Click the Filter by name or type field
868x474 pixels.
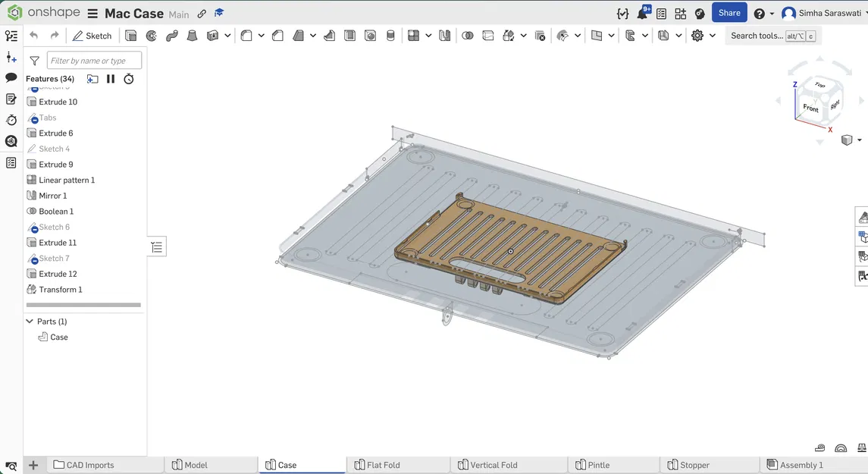click(x=94, y=61)
